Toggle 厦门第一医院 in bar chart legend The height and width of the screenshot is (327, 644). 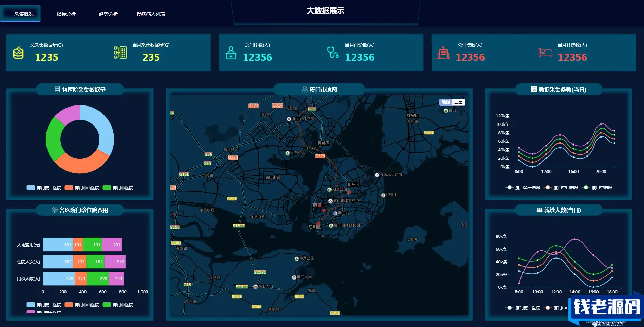tap(44, 305)
